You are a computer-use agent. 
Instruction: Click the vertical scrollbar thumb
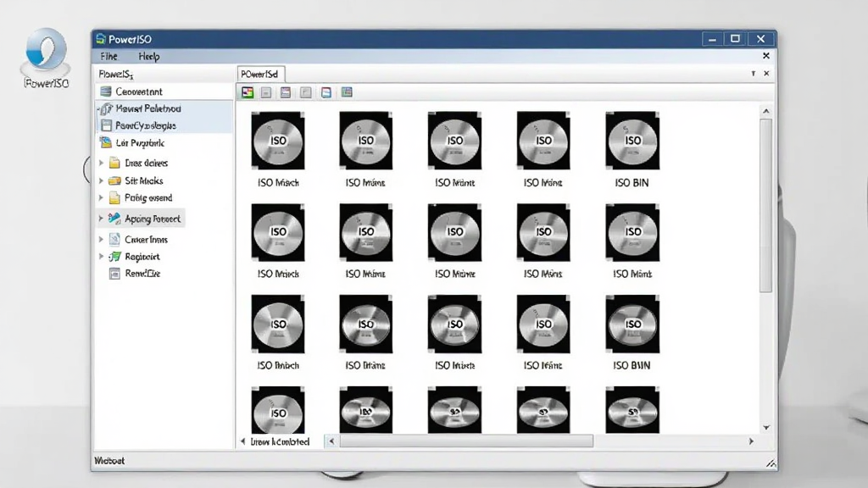click(x=765, y=205)
